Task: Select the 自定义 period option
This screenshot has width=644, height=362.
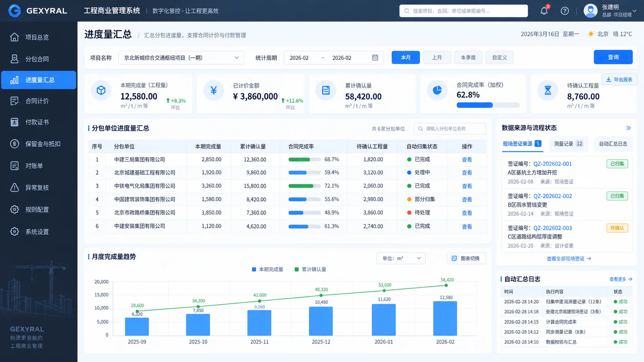Action: pos(500,57)
